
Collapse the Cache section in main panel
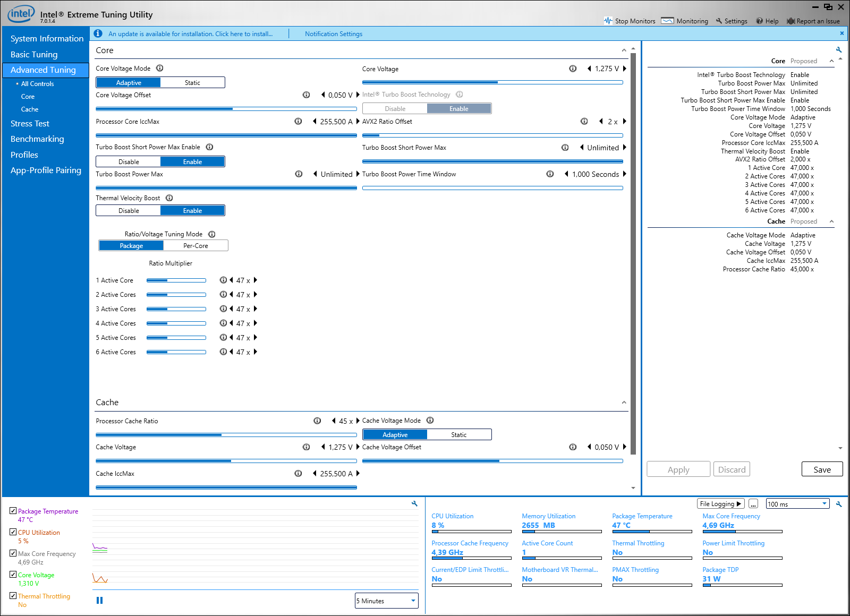[x=624, y=403]
